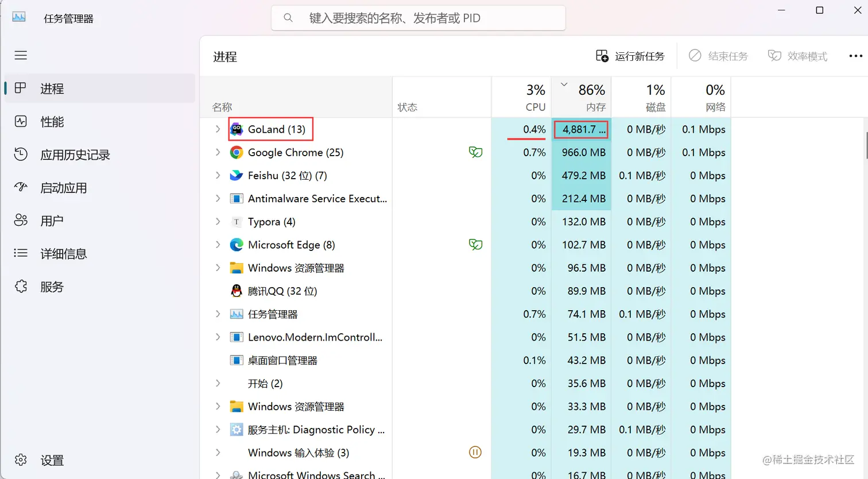The image size is (868, 479).
Task: Sort by the 内存 column header
Action: [581, 97]
